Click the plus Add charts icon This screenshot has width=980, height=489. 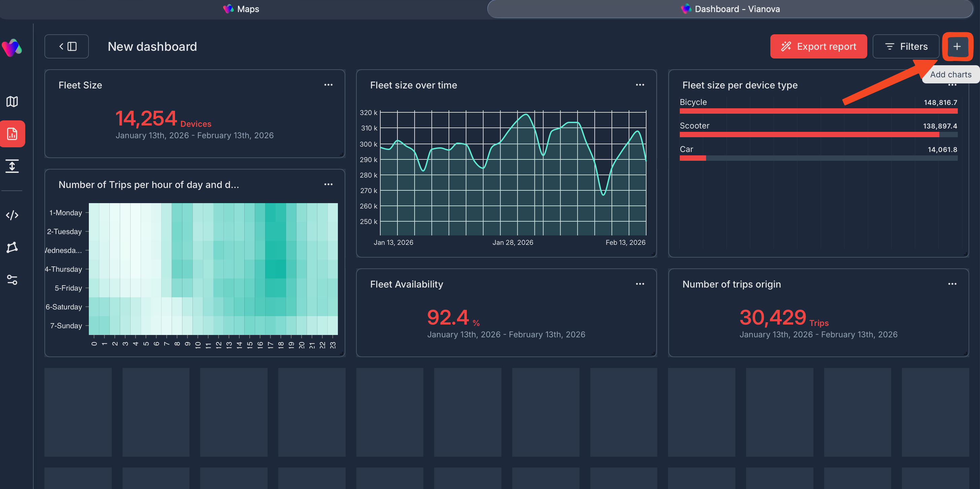957,46
